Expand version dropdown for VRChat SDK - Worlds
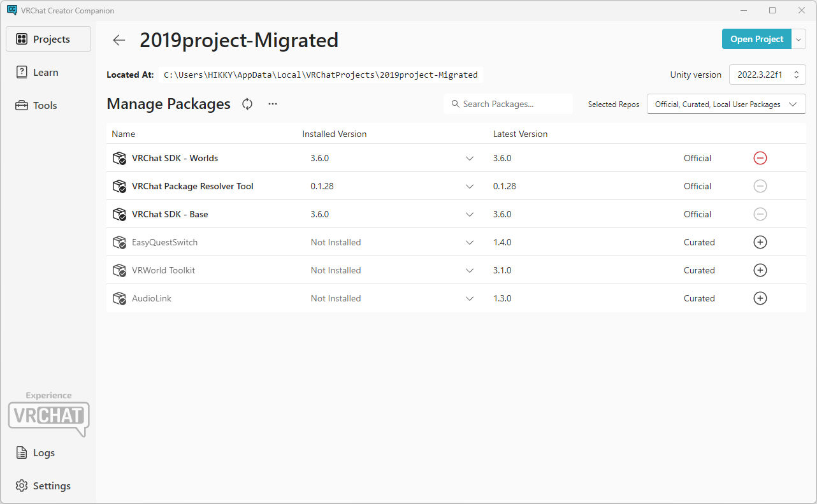This screenshot has height=504, width=817. click(x=470, y=158)
